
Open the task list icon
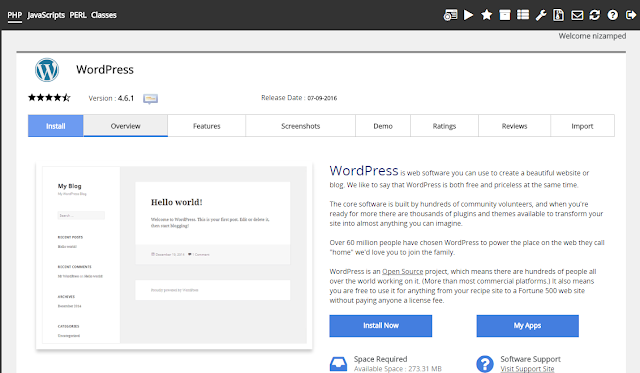(x=523, y=15)
